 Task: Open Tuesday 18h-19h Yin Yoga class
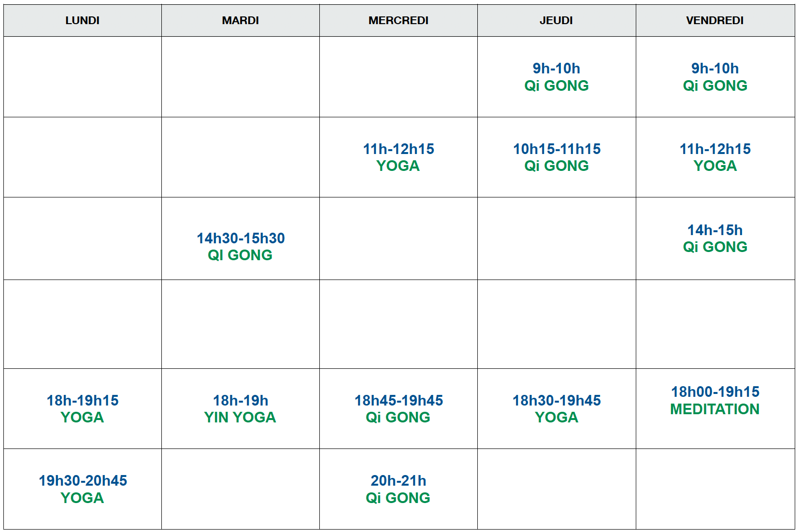(241, 409)
